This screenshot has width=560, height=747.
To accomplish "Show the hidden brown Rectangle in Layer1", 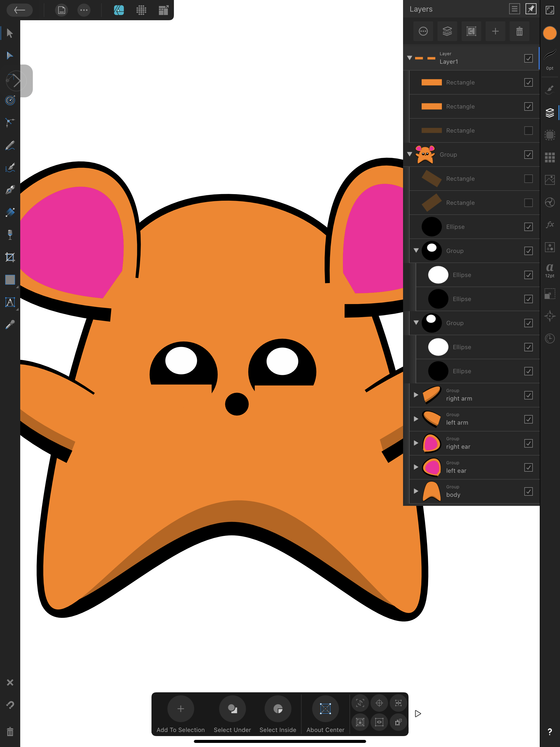I will [x=528, y=130].
